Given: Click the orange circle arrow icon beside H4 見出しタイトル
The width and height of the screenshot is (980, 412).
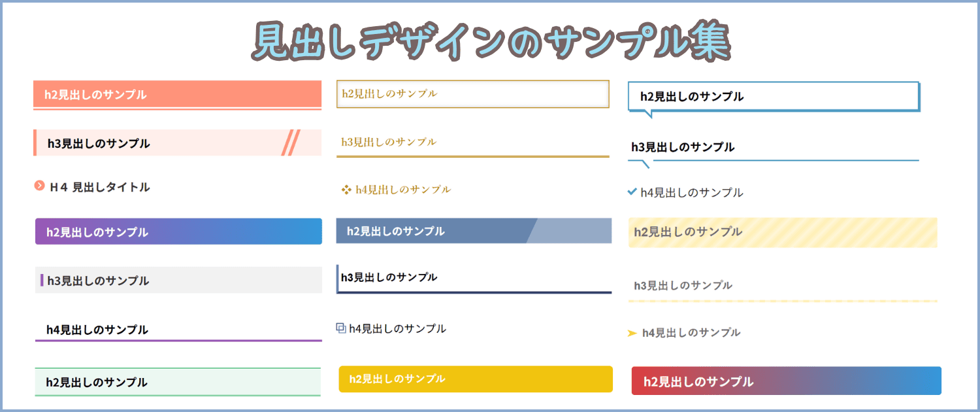Looking at the screenshot, I should [39, 186].
